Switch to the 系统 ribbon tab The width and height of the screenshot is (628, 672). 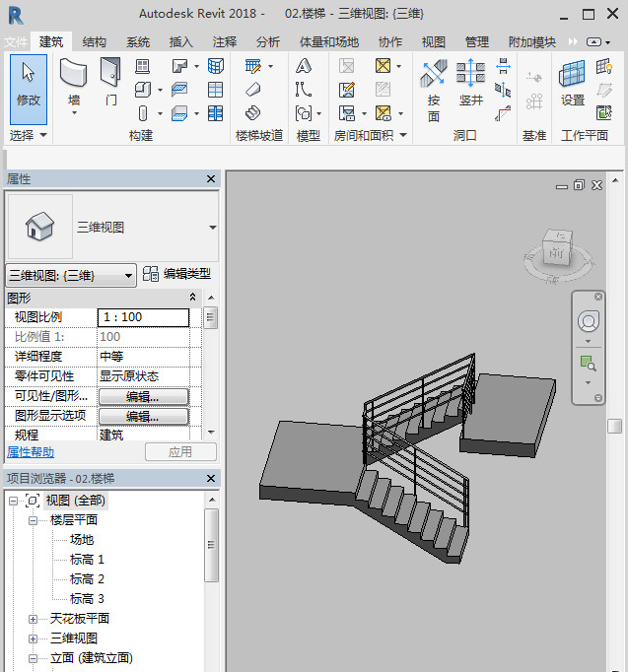(x=138, y=42)
